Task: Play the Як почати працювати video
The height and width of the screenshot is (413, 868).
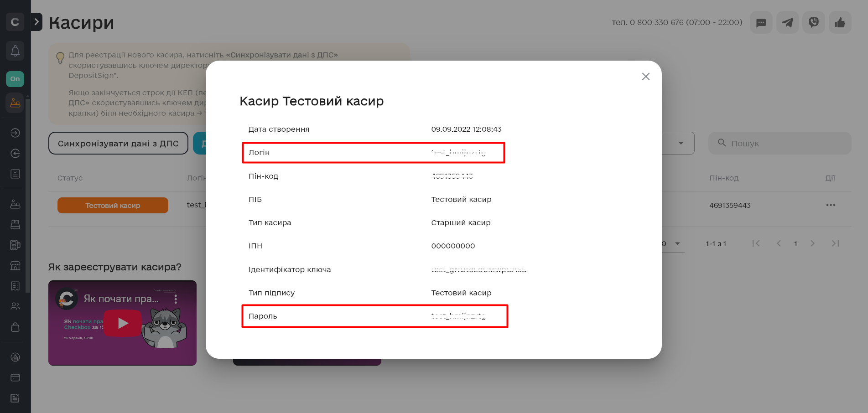Action: tap(123, 323)
